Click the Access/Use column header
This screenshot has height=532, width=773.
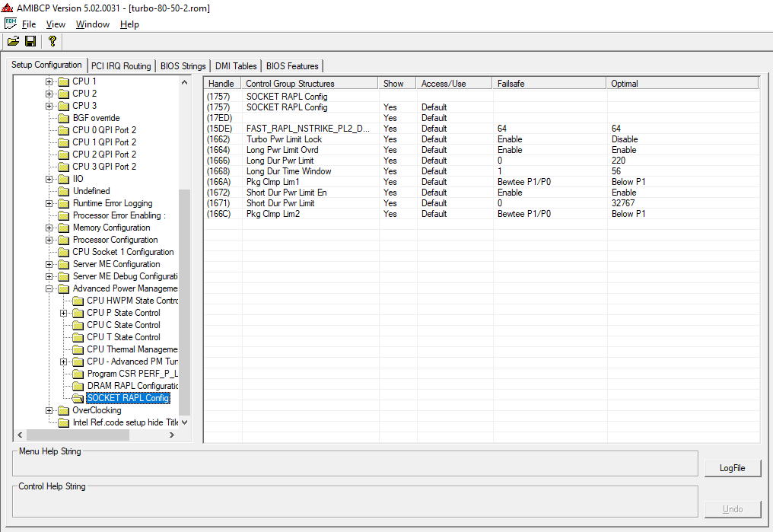[x=454, y=83]
